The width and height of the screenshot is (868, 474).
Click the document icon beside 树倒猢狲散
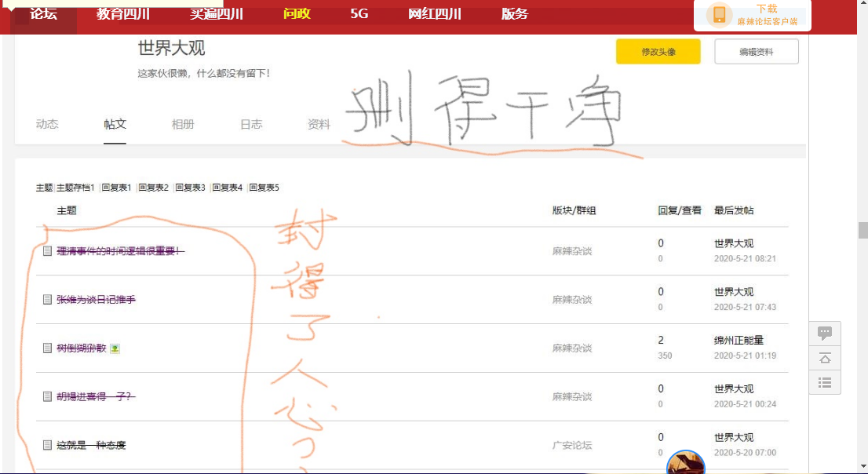pyautogui.click(x=48, y=348)
